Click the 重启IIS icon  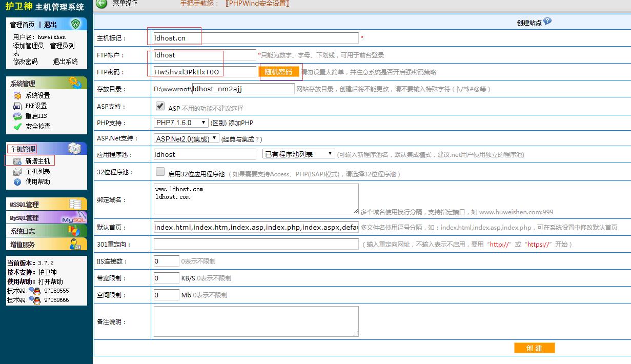click(17, 116)
